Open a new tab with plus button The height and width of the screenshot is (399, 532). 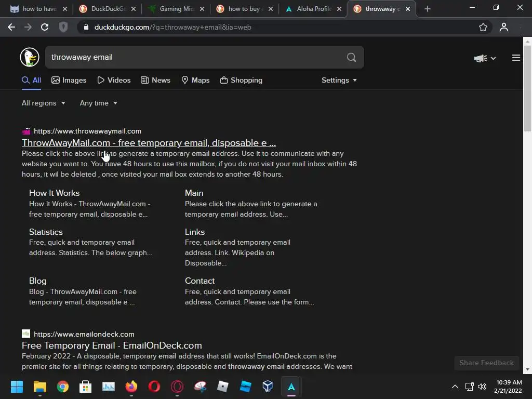[428, 9]
